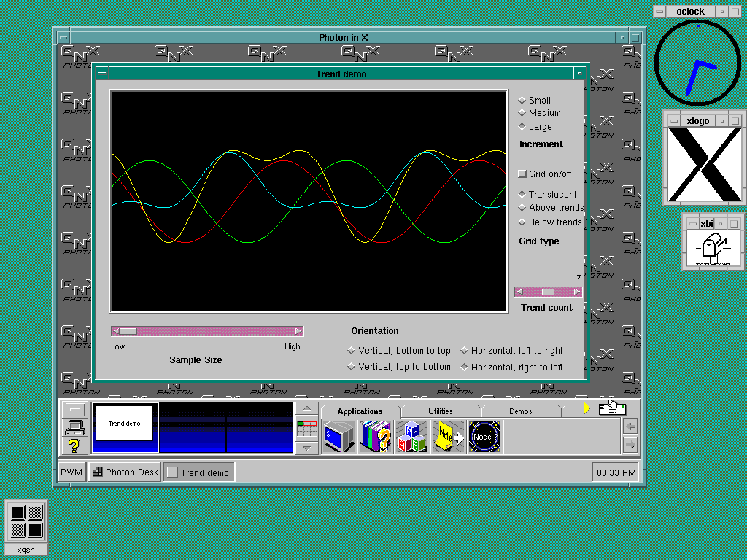The width and height of the screenshot is (747, 560).
Task: Click the Trend count right arrow
Action: [577, 292]
